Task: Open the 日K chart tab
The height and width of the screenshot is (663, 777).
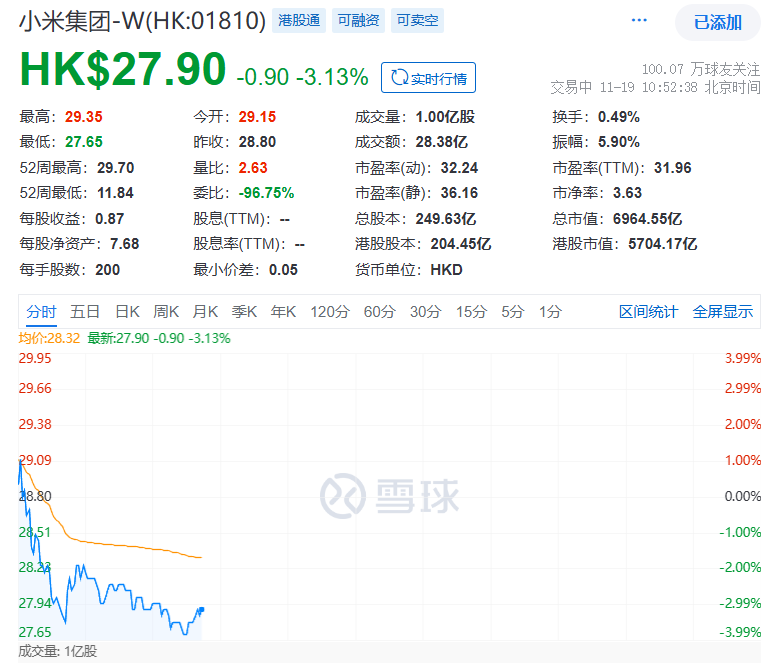Action: coord(127,312)
